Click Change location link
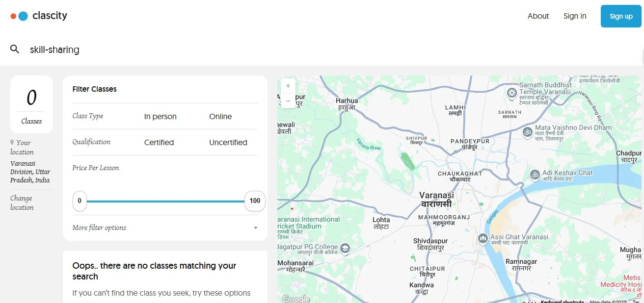This screenshot has width=644, height=303. coord(22,202)
